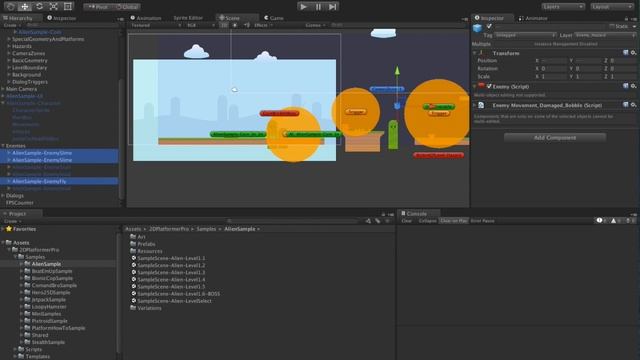The image size is (640, 360).
Task: Open SampleScene-Alien-Level1.6-BOSS scene
Action: pyautogui.click(x=178, y=294)
